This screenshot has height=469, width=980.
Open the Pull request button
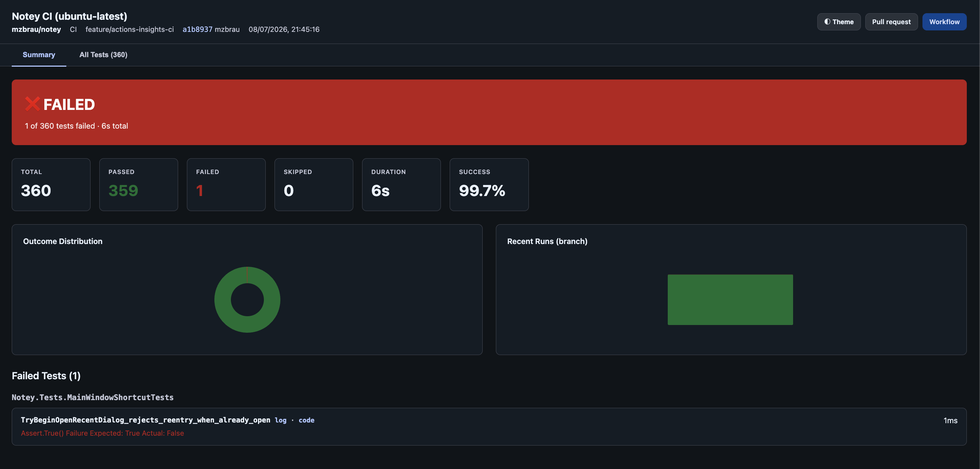891,22
